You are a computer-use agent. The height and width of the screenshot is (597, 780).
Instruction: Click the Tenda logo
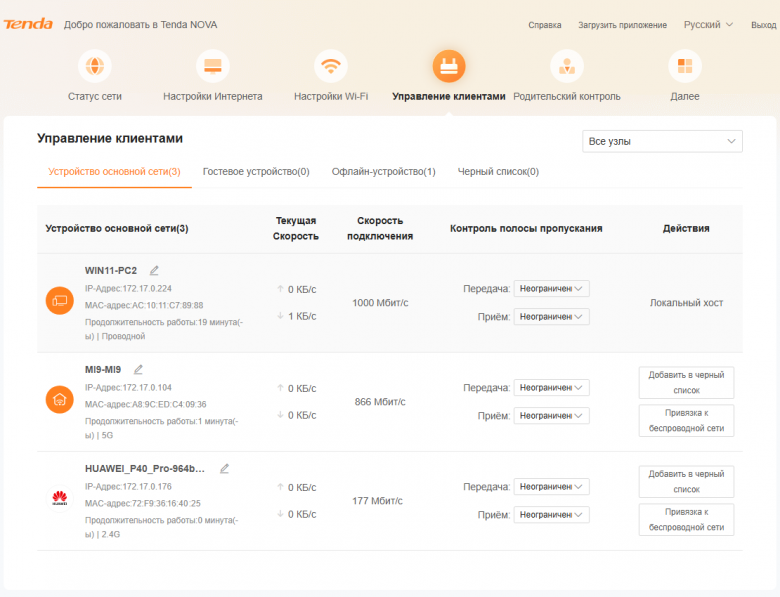click(x=28, y=24)
